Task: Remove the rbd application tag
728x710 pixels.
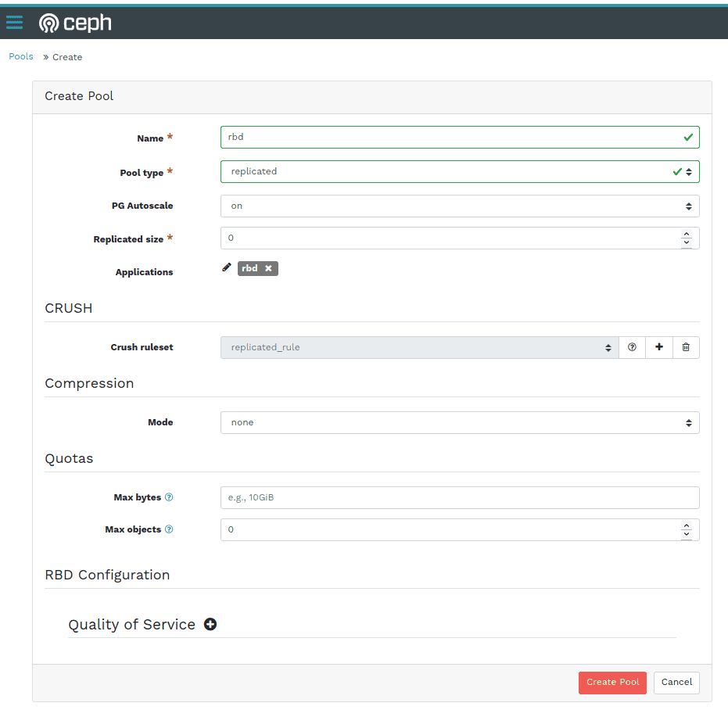Action: [x=268, y=268]
